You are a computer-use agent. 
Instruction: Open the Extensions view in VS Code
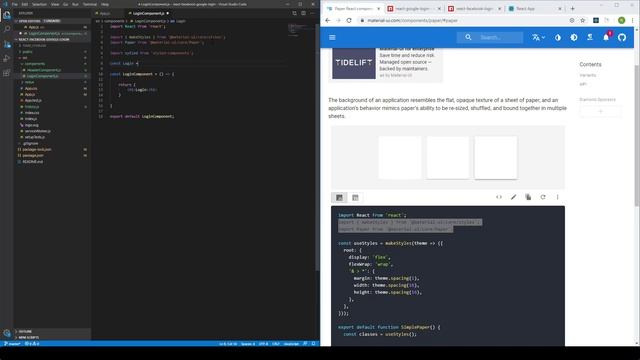[7, 73]
